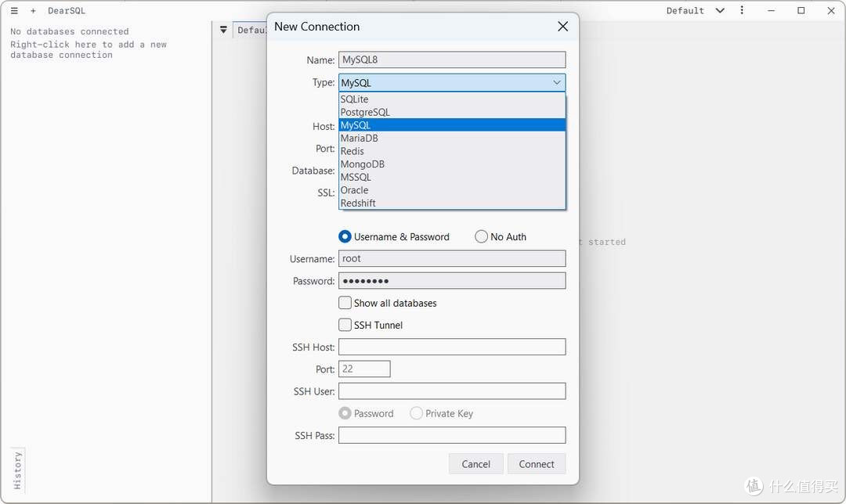Open the History side panel tab
Image resolution: width=846 pixels, height=504 pixels.
tap(18, 470)
